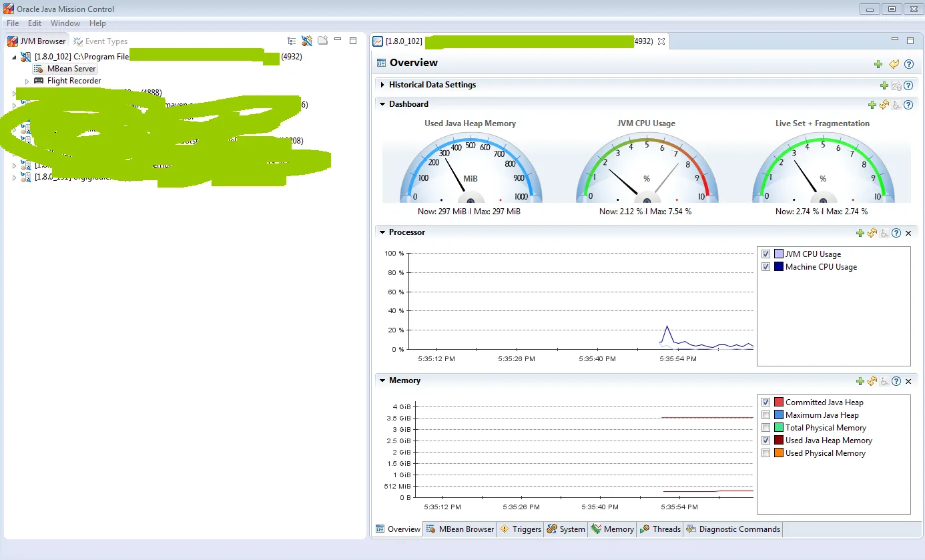
Task: Open the Edit menu
Action: click(x=35, y=23)
